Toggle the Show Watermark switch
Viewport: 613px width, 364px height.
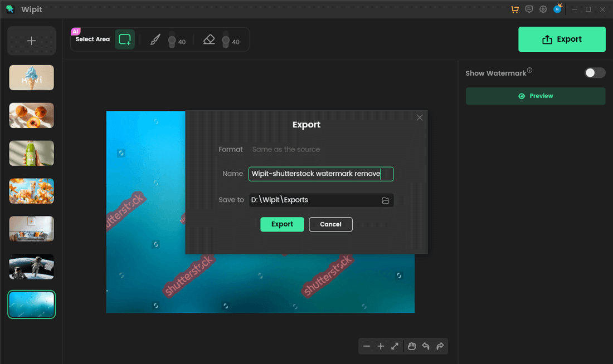595,73
